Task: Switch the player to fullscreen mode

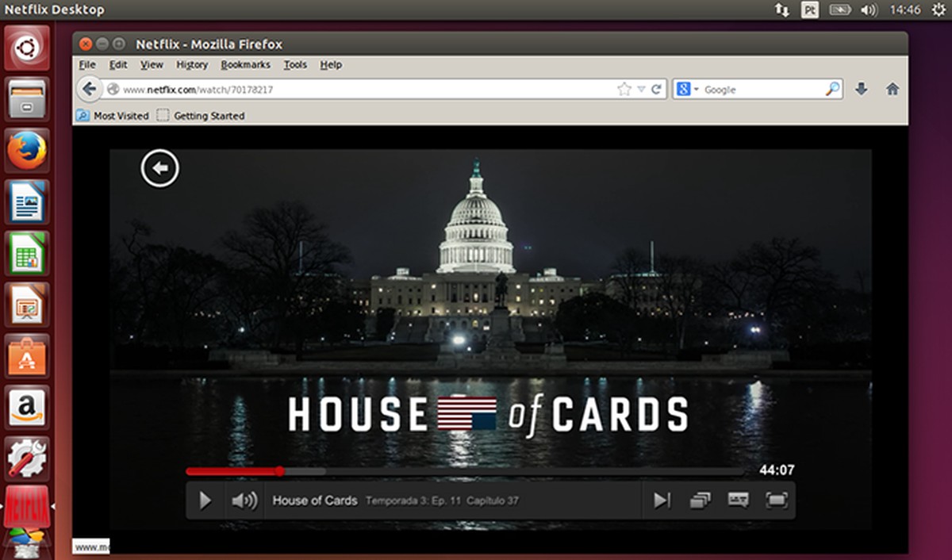Action: [x=776, y=500]
